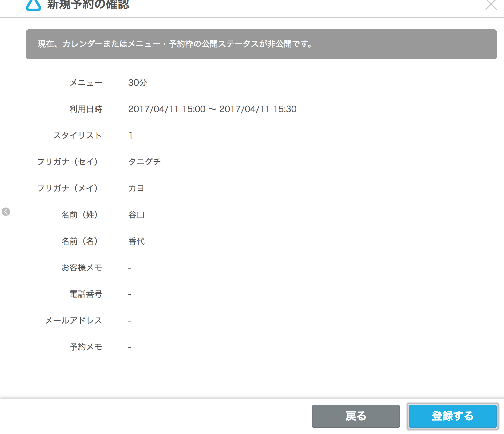This screenshot has height=434, width=504.
Task: Select the furigana value タニグチ
Action: (145, 162)
